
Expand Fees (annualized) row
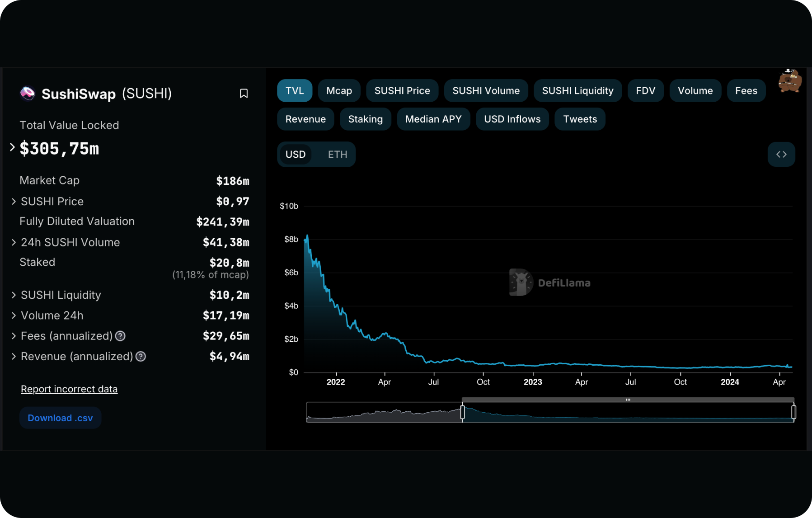tap(14, 336)
